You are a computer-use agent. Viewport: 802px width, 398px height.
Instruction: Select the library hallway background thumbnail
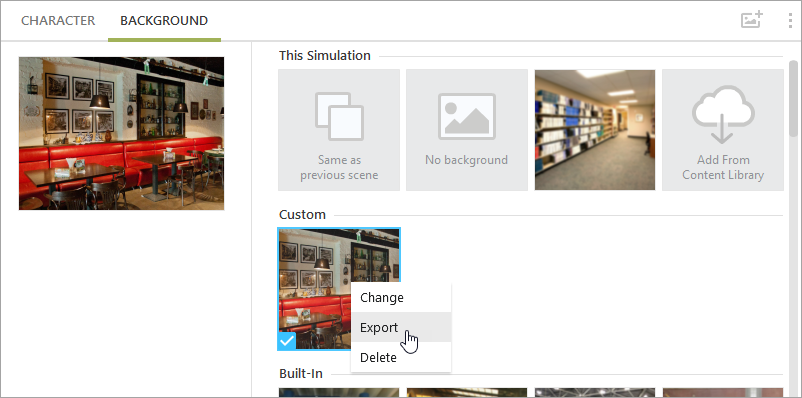[595, 130]
